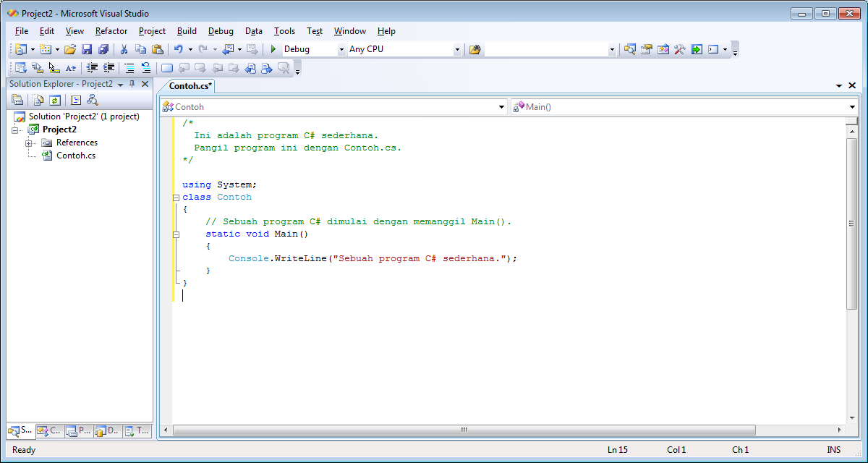The width and height of the screenshot is (868, 463).
Task: Open the Properties Window via its icon
Action: point(17,100)
